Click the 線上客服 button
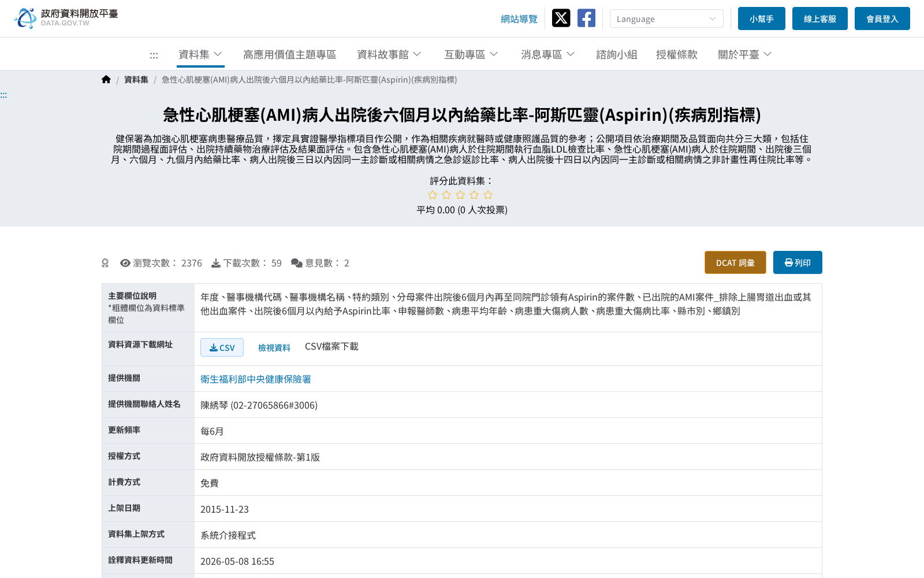 coord(820,18)
